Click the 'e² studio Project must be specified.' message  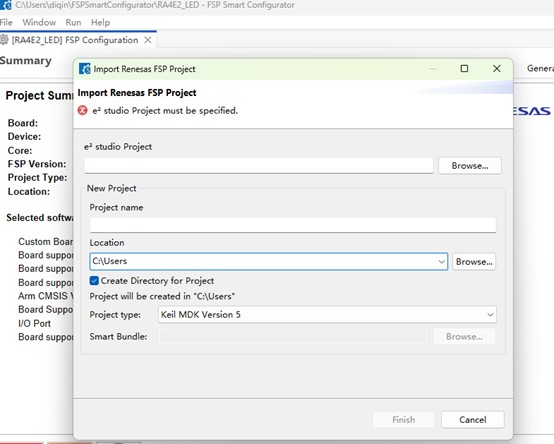coord(165,111)
